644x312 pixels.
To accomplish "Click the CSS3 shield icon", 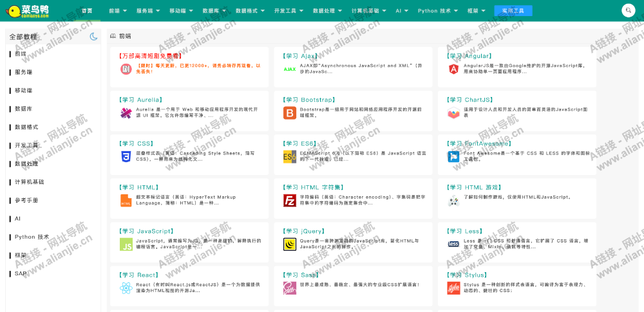I will click(126, 157).
